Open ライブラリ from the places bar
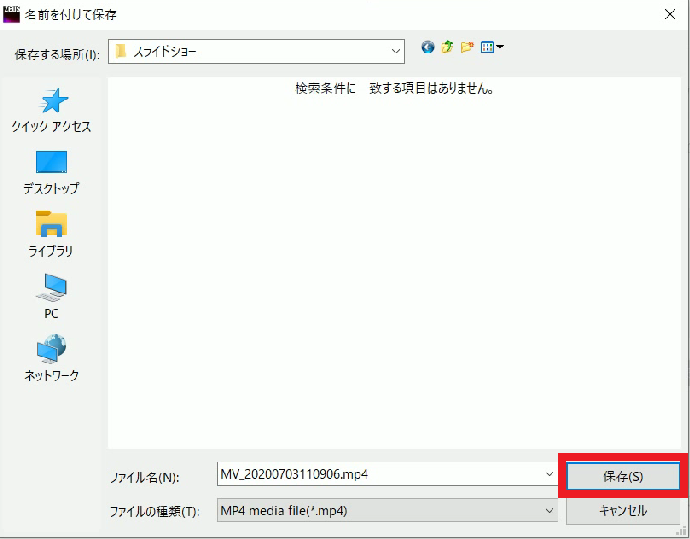This screenshot has height=539, width=690. pos(51,234)
